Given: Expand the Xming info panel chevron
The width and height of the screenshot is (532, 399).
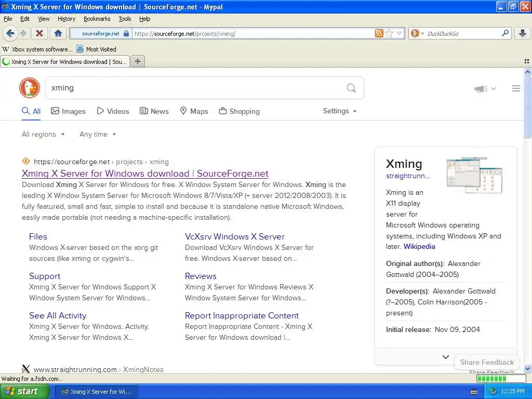Looking at the screenshot, I should click(445, 357).
